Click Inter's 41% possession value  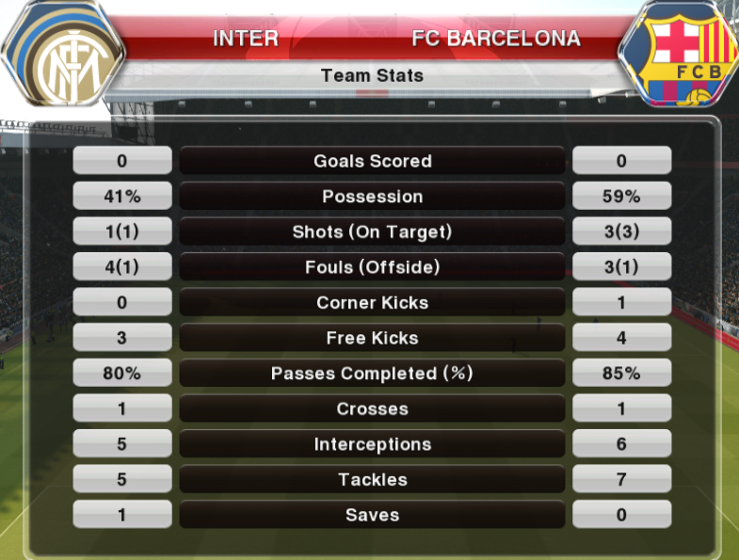tap(122, 196)
